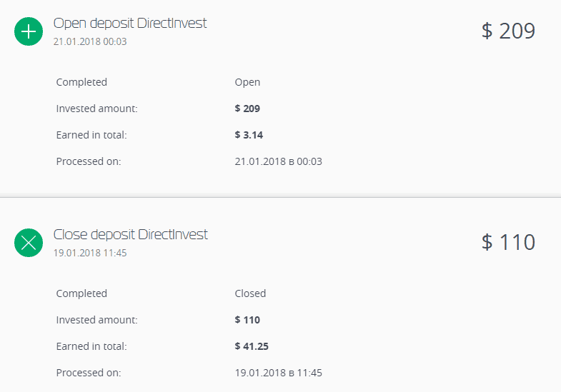Viewport: 561px width, 392px height.
Task: Click the $ 41.25 earned total value
Action: tap(252, 346)
